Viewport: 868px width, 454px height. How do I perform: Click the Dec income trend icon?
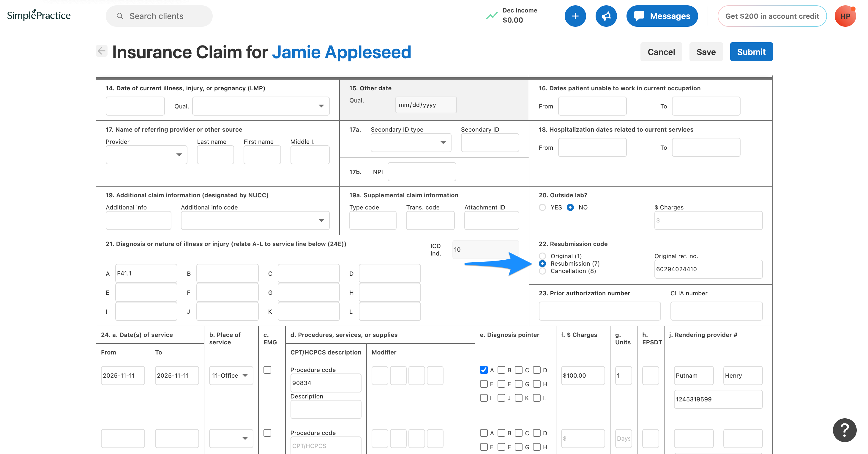[x=491, y=15]
